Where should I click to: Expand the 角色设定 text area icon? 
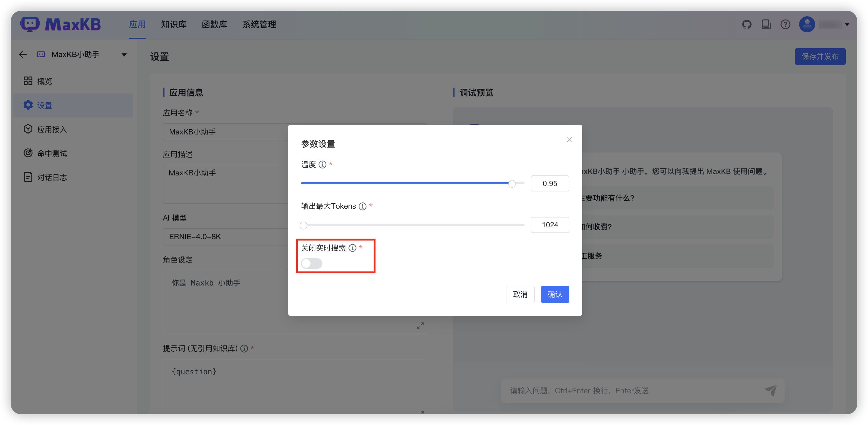pyautogui.click(x=420, y=326)
